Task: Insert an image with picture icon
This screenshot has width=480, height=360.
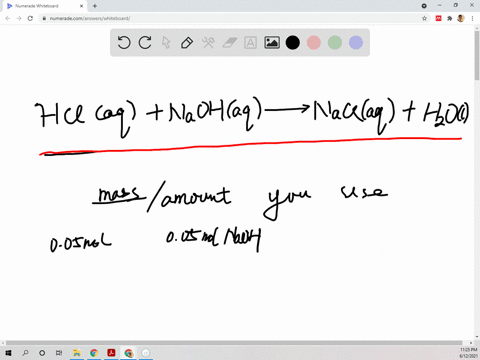Action: [x=272, y=43]
